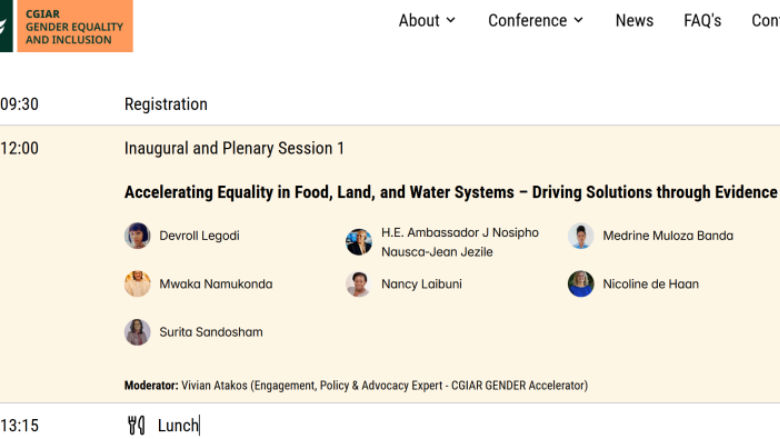The height and width of the screenshot is (439, 780).
Task: Click the Nicoline de Haan name link
Action: point(650,284)
